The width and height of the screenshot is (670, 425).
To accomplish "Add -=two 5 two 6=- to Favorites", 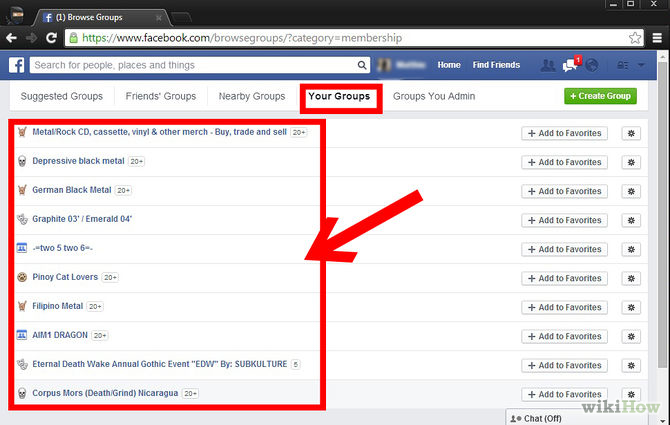I will [x=564, y=249].
